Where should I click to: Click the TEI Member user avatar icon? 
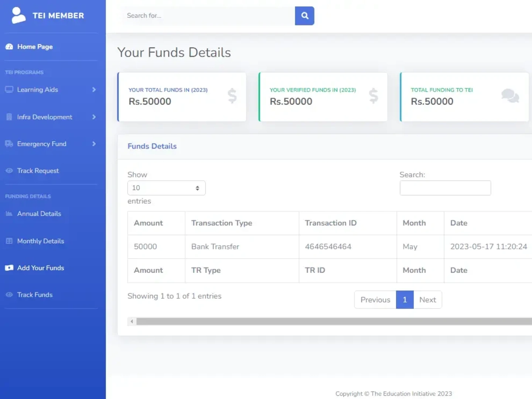point(18,16)
